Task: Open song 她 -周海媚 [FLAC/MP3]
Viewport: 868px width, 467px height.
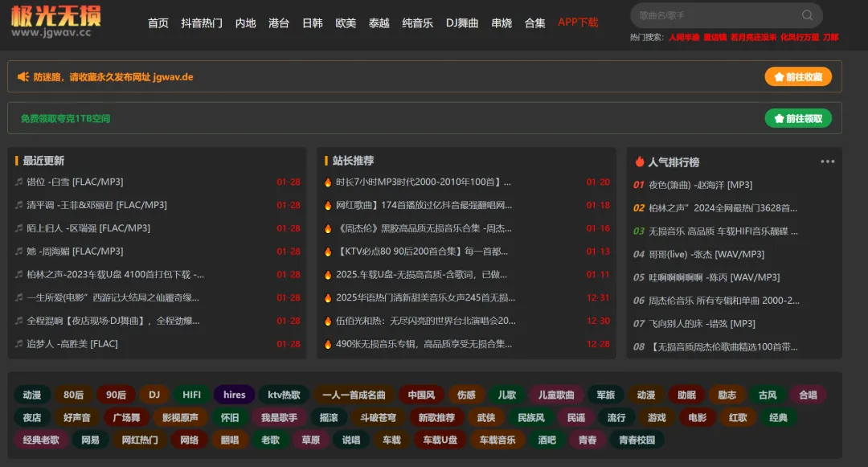Action: [75, 252]
